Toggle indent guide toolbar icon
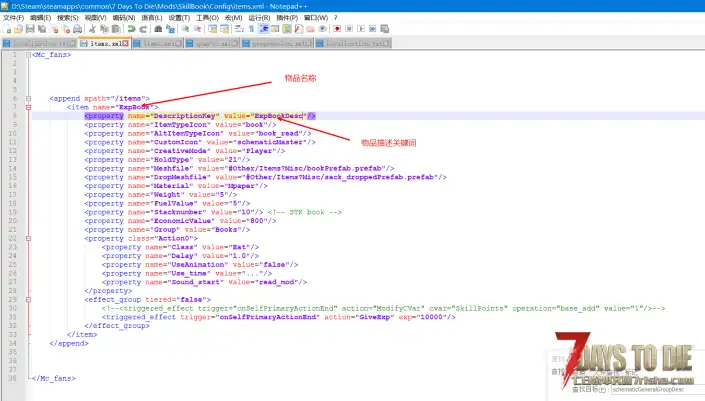Screen dimensions: 705x401 click(264, 29)
